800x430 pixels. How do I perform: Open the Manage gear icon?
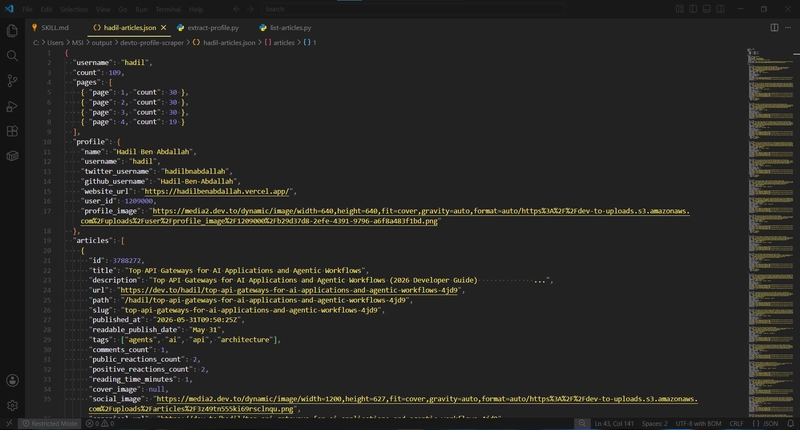click(x=12, y=406)
